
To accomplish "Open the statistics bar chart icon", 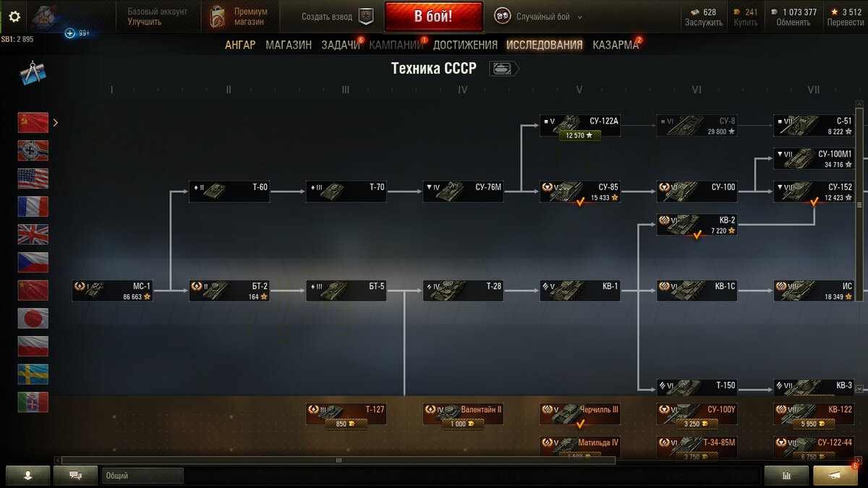I will [x=786, y=475].
